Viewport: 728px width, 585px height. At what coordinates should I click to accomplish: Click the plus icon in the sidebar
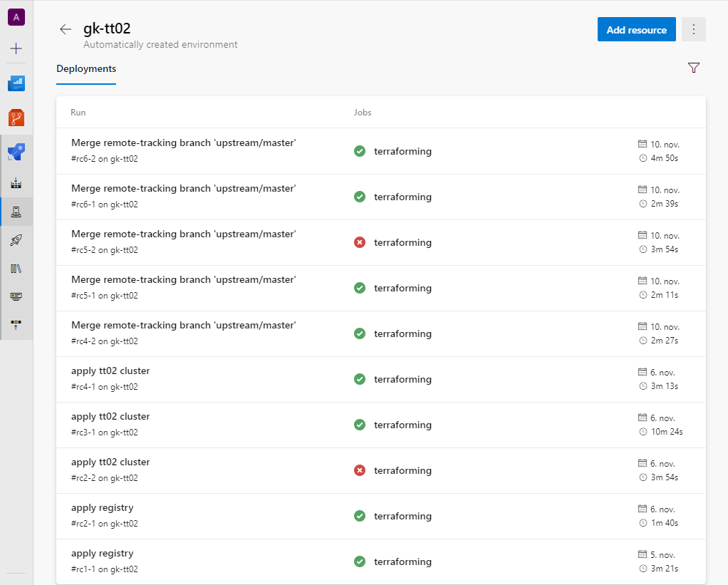pos(16,48)
